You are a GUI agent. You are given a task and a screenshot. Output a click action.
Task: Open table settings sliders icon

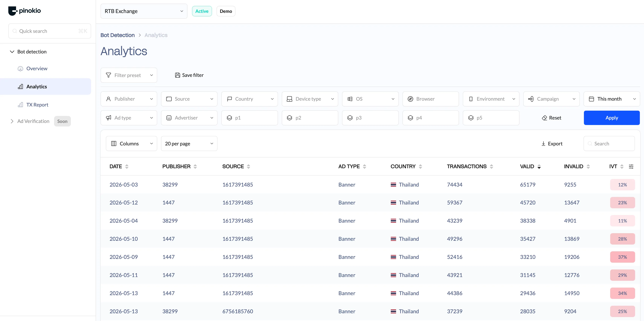[x=631, y=167]
